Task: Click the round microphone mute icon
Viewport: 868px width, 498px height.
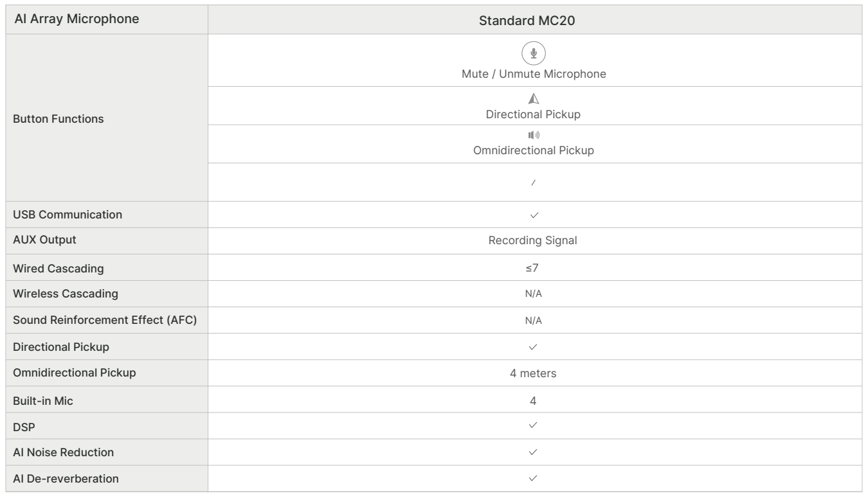Action: [x=534, y=53]
